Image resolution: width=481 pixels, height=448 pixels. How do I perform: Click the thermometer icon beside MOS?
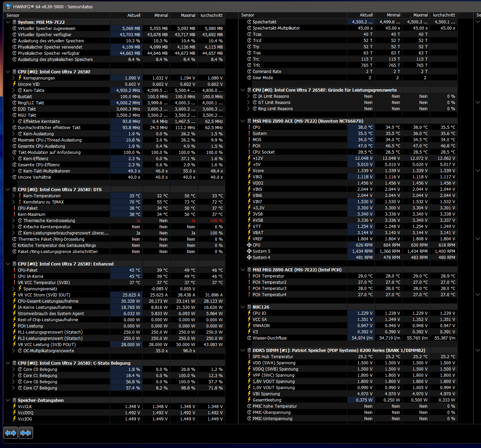(x=249, y=139)
